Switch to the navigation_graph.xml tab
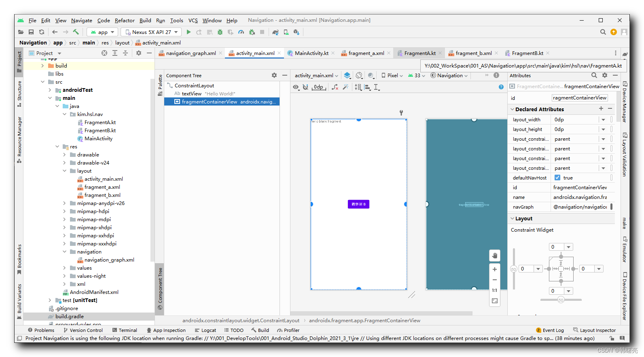Screen dimensions: 644x357 click(x=191, y=53)
